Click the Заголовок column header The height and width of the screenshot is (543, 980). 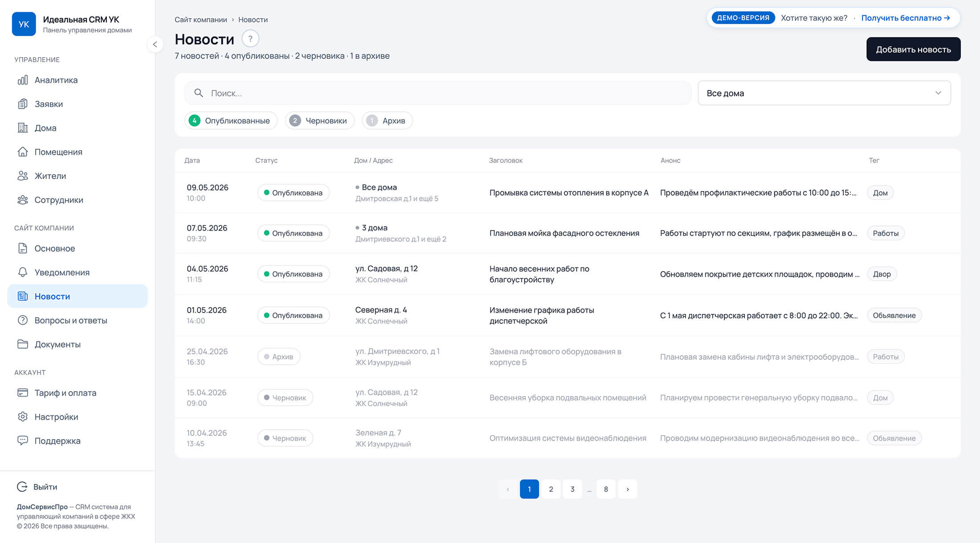(x=506, y=160)
